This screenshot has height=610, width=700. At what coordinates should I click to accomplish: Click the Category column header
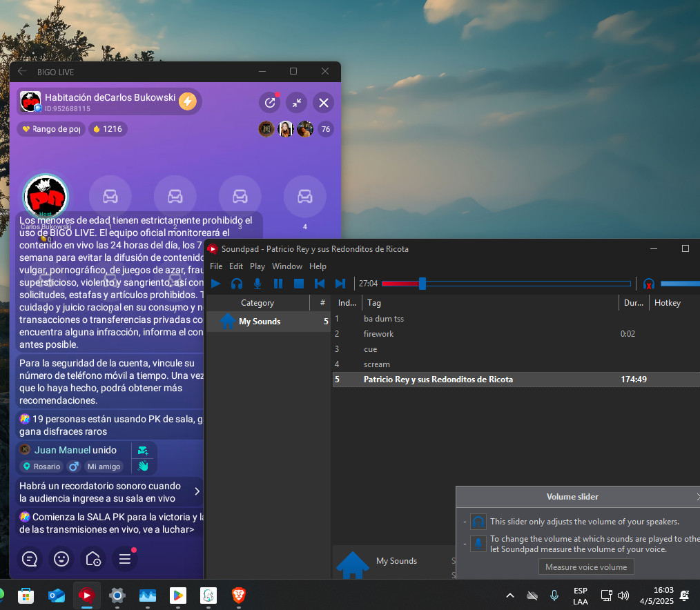(257, 302)
